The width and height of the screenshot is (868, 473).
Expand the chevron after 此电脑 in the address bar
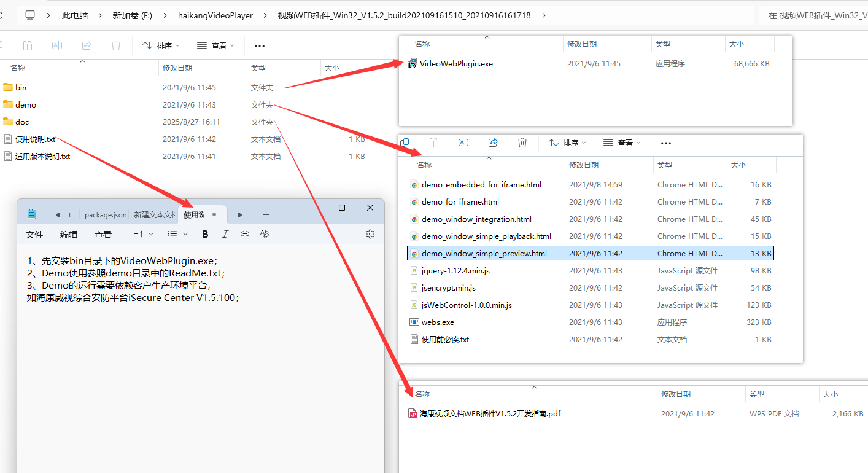click(x=100, y=15)
